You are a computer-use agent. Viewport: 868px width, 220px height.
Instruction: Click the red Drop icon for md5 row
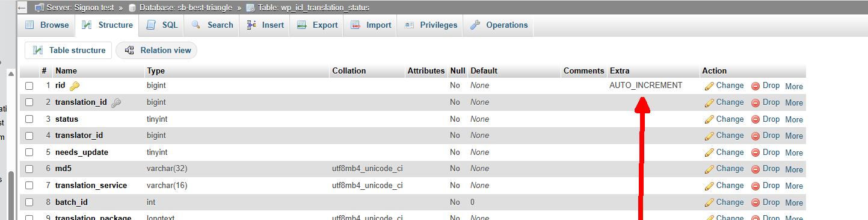tap(756, 169)
